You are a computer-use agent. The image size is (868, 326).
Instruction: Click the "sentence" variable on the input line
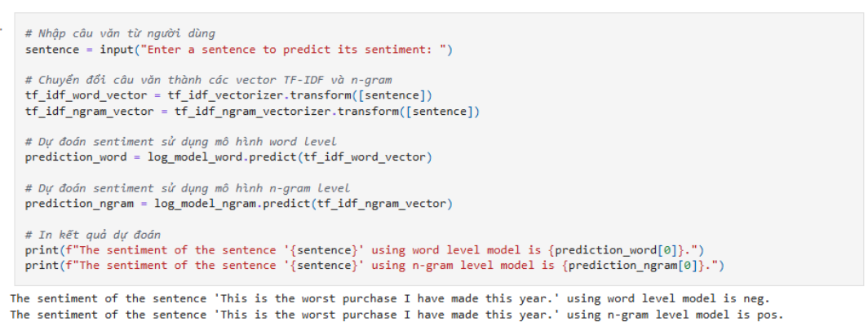point(52,50)
